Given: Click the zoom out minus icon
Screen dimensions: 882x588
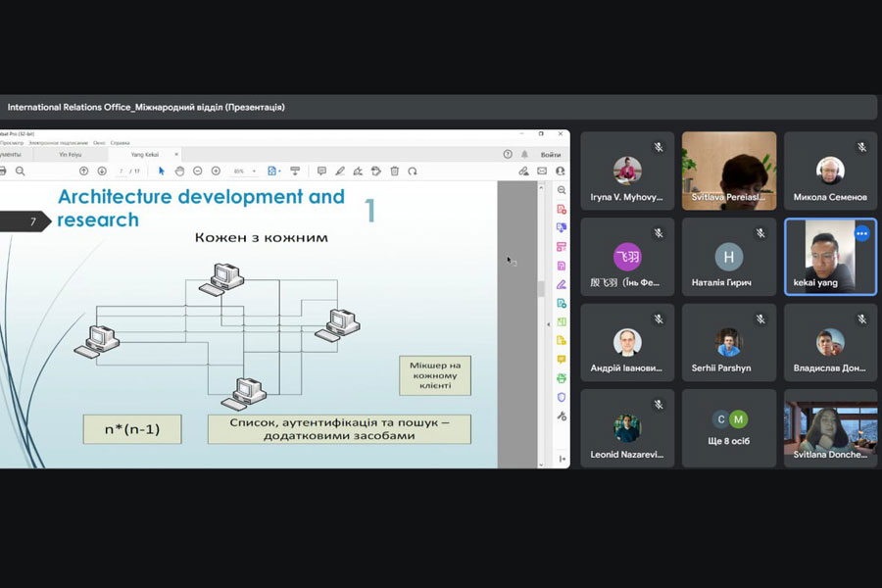Looking at the screenshot, I should point(198,171).
